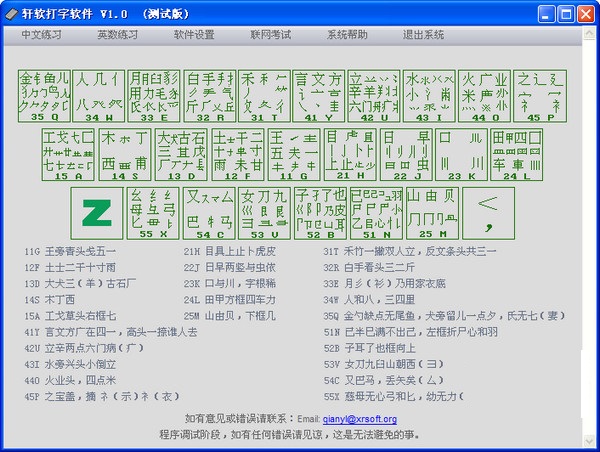Select the mnemonic line 43I 水旁兴头小倒立

(x=70, y=364)
